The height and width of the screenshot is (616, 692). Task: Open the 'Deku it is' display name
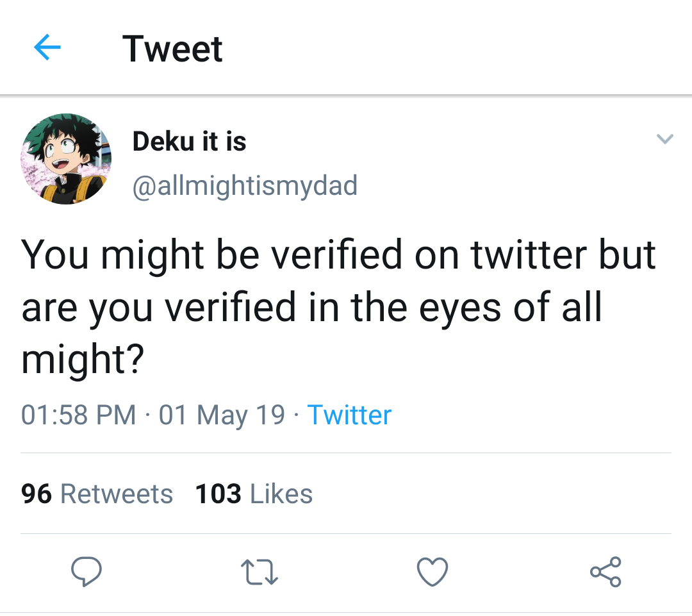point(189,141)
